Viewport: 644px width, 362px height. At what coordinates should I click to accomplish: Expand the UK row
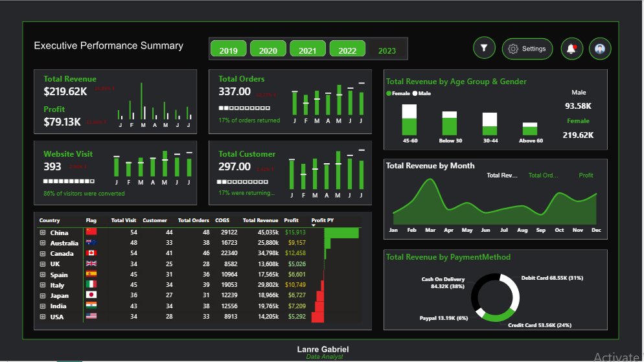(x=42, y=264)
